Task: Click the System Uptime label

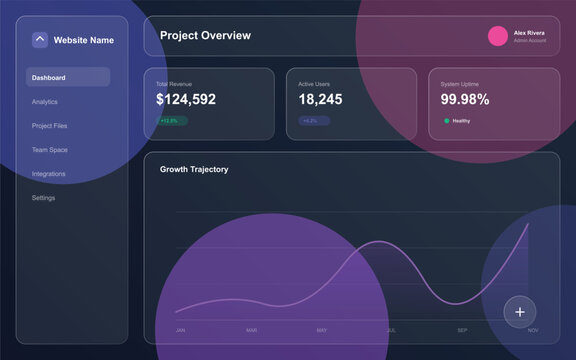Action: [460, 84]
